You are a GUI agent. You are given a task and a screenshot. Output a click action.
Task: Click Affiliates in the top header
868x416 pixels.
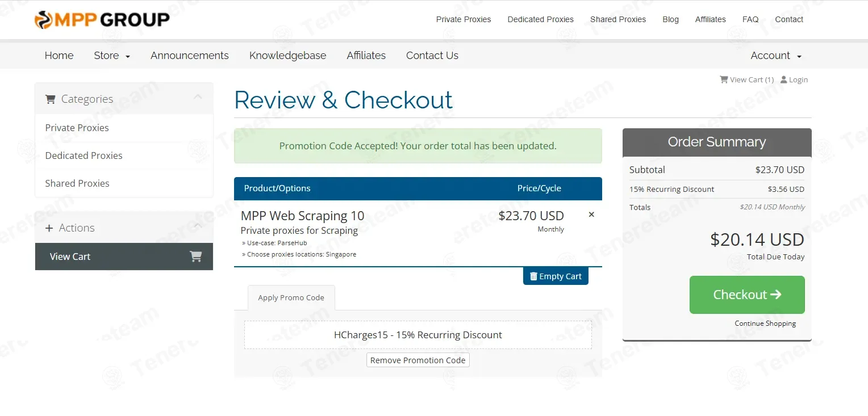[711, 19]
